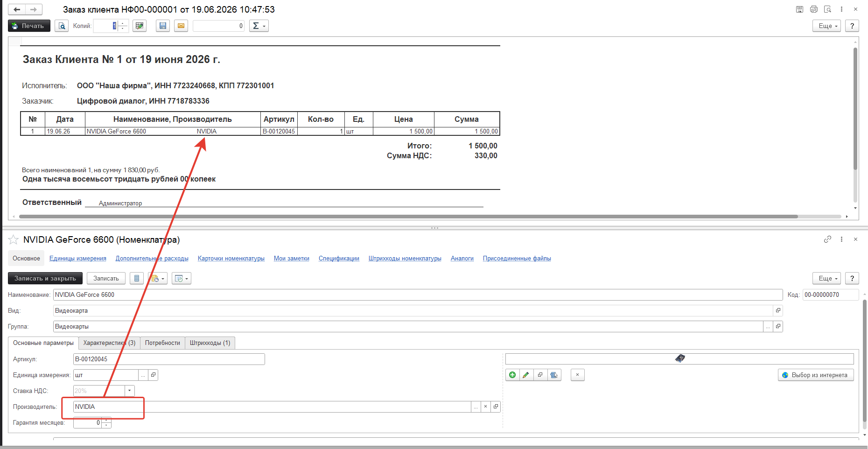Switch to Потребности tab
868x449 pixels.
click(x=162, y=343)
